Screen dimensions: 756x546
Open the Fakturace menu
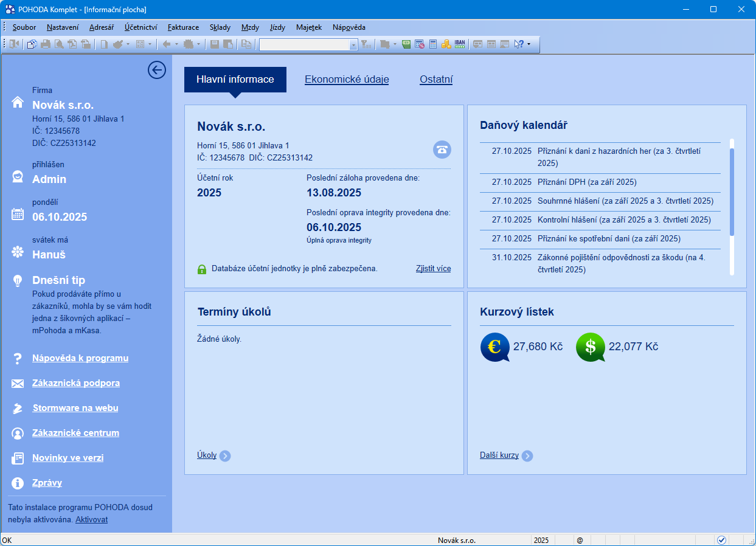(183, 27)
